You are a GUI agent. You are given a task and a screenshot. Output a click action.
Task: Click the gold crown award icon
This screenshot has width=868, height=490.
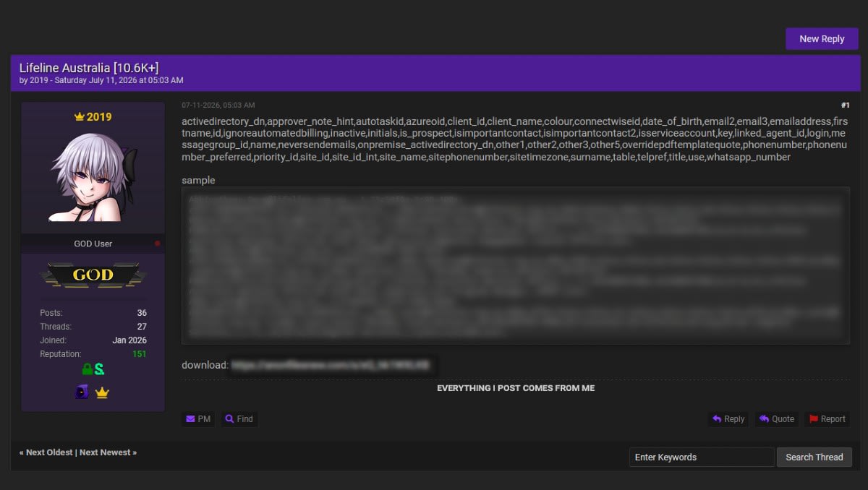102,392
